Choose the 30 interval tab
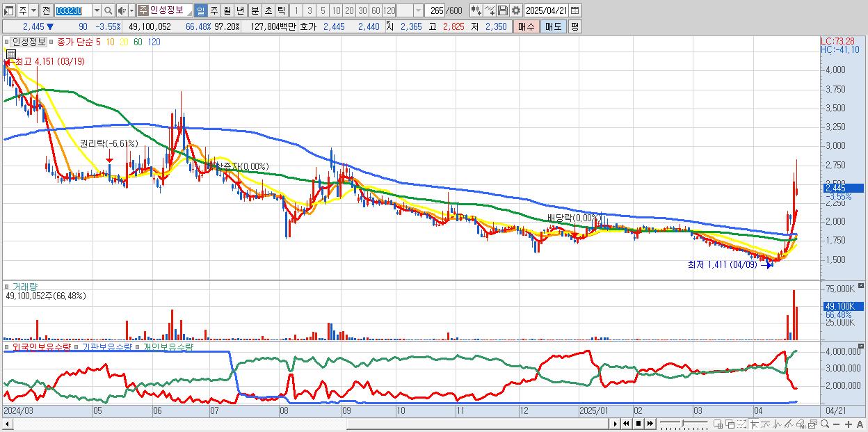The image size is (868, 432). point(362,10)
